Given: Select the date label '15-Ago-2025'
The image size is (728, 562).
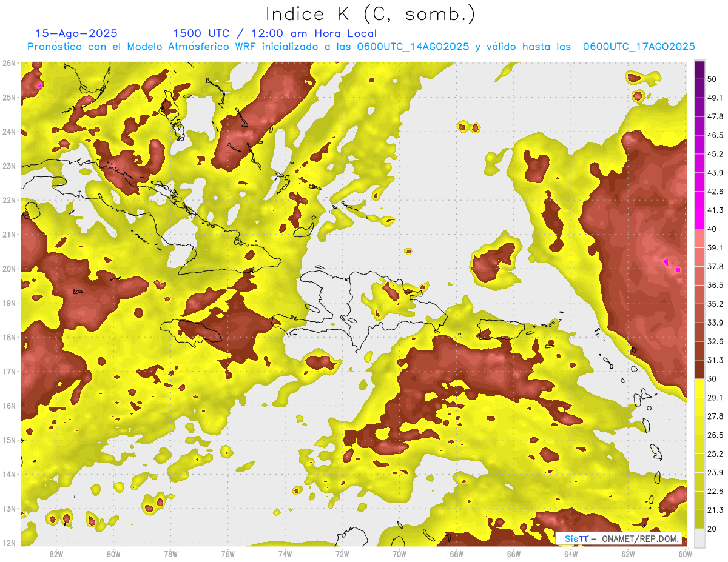Looking at the screenshot, I should click(76, 33).
